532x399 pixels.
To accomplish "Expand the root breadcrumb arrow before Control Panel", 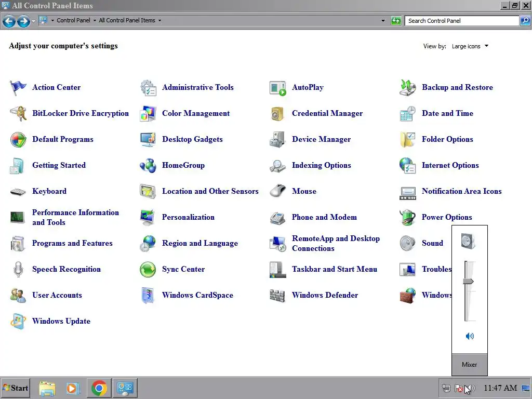I will coord(52,20).
